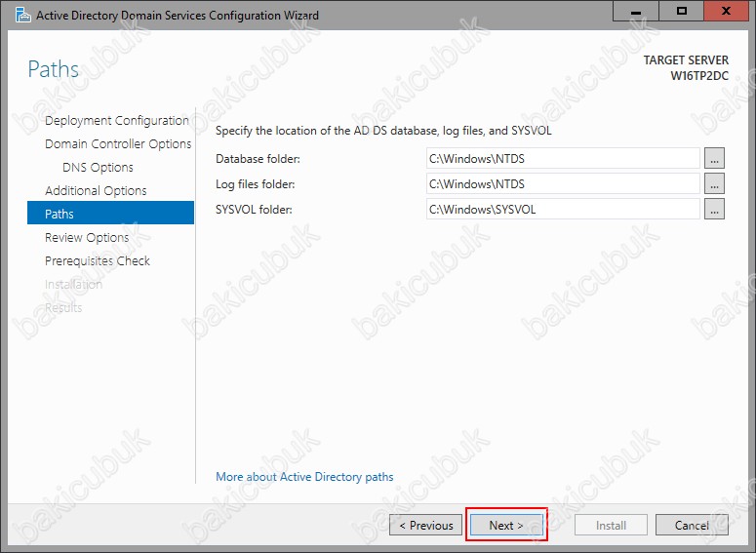
Task: Click the 'SYSVOL folder:' label
Action: click(254, 210)
